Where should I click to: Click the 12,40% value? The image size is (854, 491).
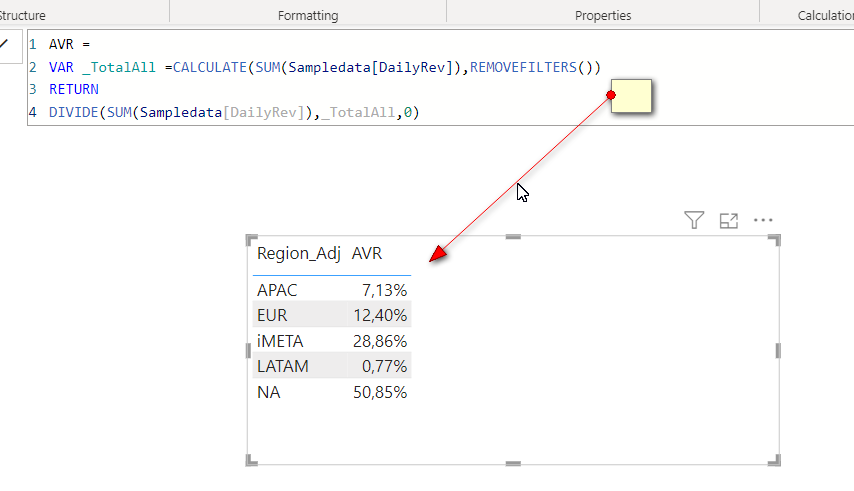[x=380, y=315]
